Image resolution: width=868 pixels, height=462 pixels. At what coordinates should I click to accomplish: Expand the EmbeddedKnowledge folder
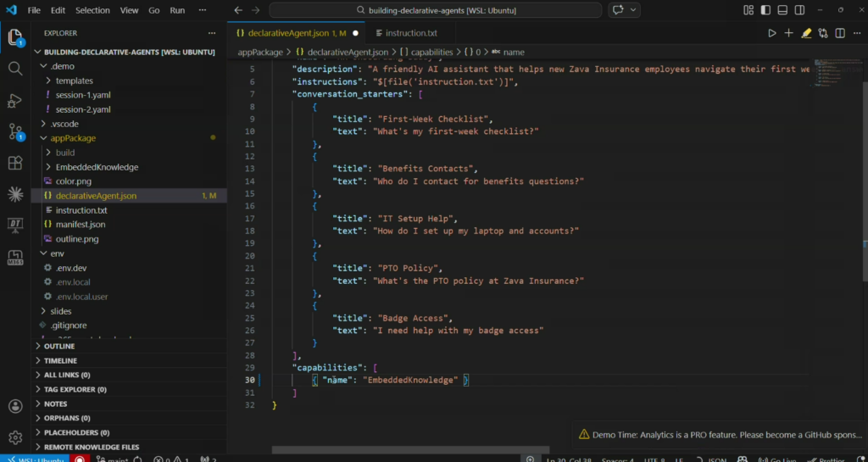[97, 167]
